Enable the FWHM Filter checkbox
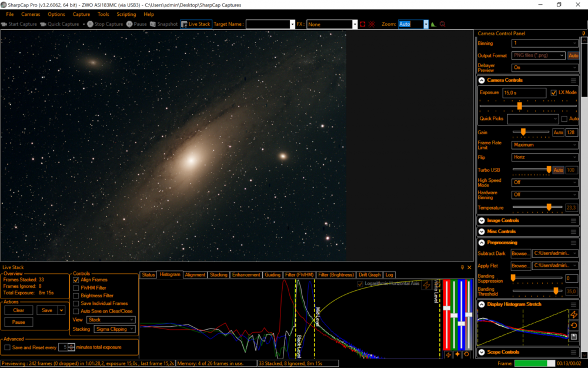The width and height of the screenshot is (588, 368). [x=76, y=288]
